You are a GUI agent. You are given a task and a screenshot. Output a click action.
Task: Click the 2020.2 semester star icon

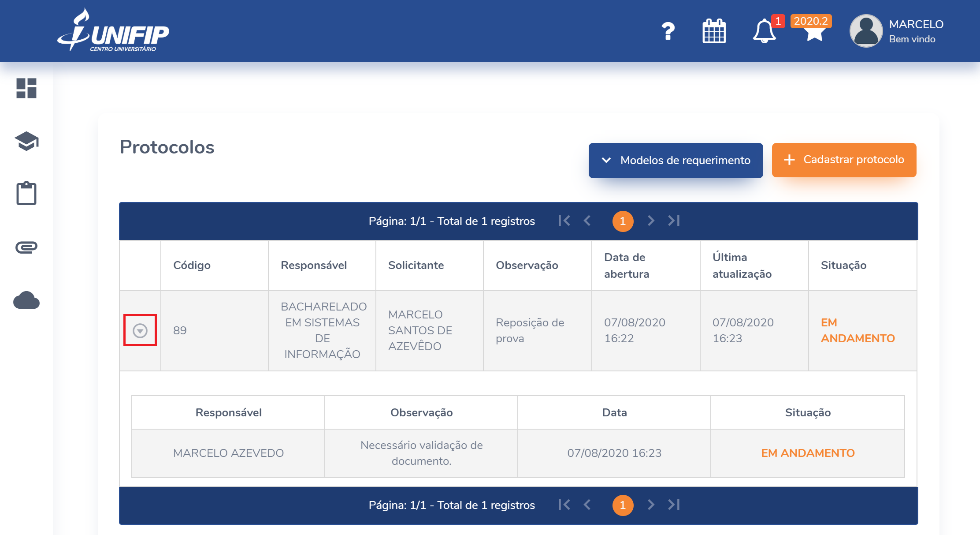(814, 32)
